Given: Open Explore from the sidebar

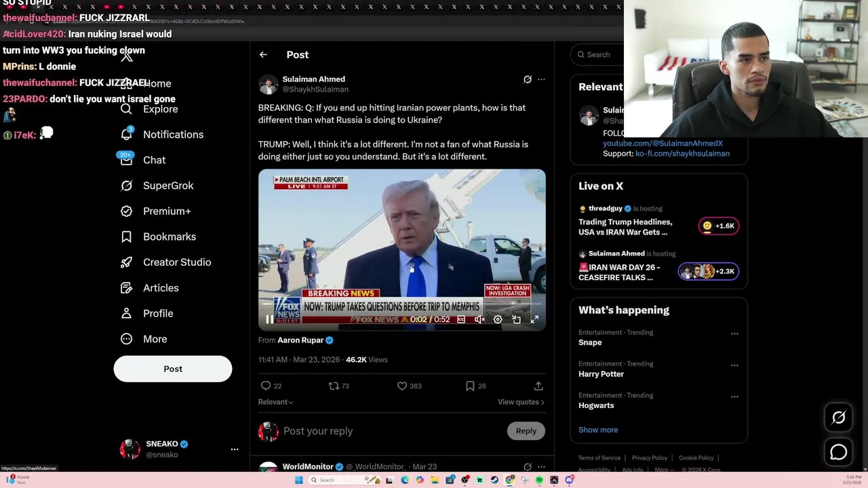Looking at the screenshot, I should click(160, 109).
